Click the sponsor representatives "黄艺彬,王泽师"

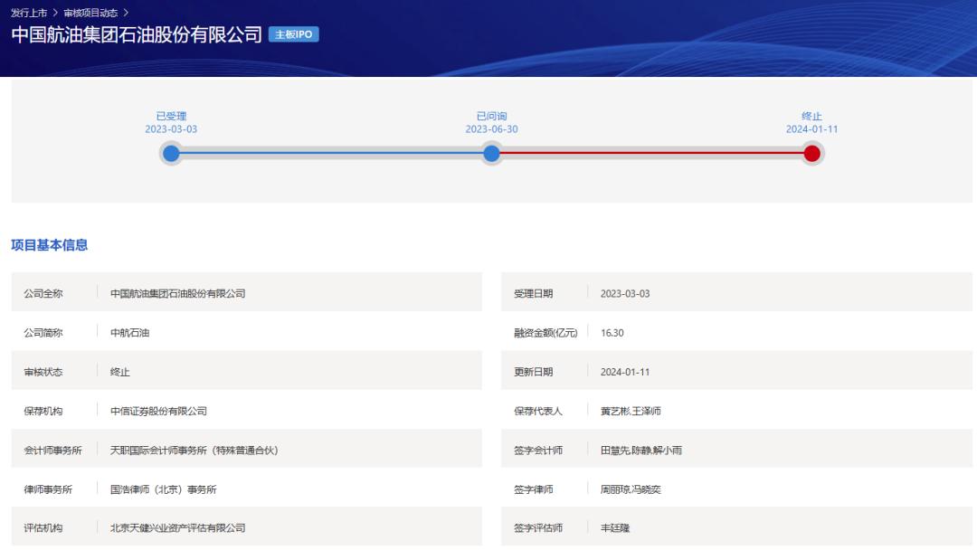631,411
